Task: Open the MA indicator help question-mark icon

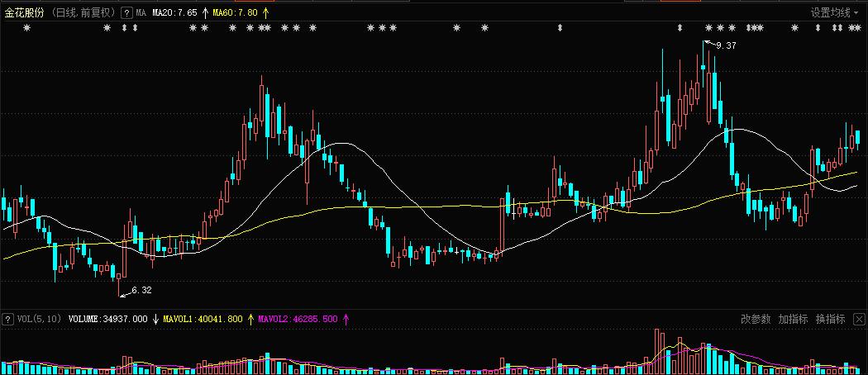Action: click(126, 12)
